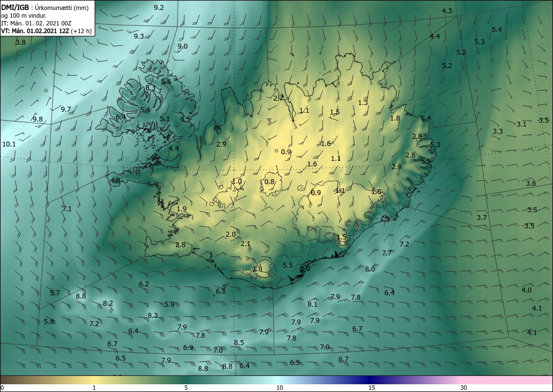Click the 6.1 value near the south coast

point(221,291)
